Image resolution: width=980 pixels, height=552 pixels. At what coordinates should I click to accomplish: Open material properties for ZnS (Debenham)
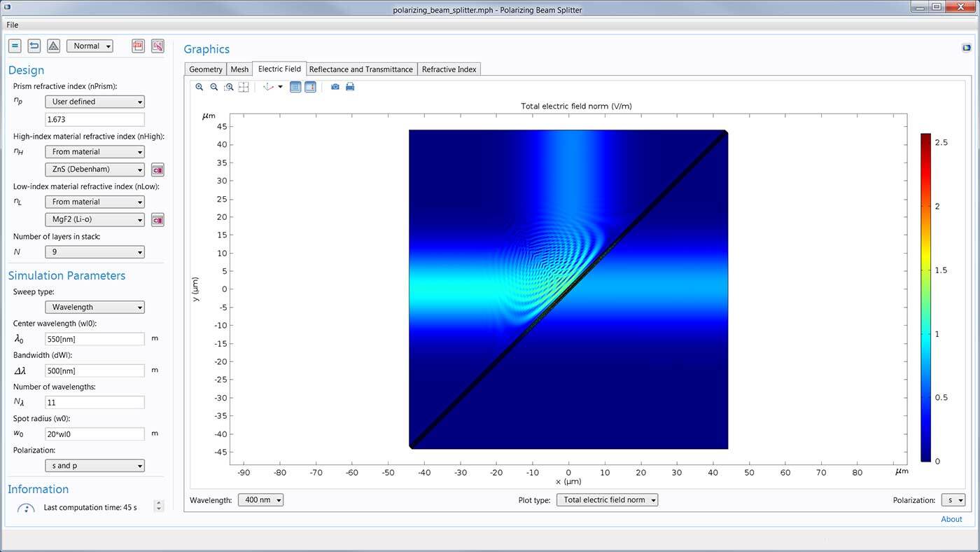coord(157,169)
